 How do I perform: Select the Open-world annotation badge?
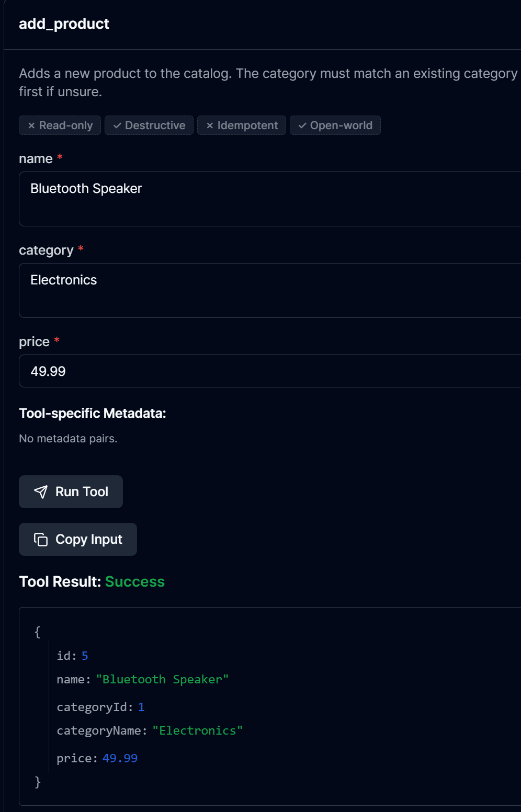335,125
